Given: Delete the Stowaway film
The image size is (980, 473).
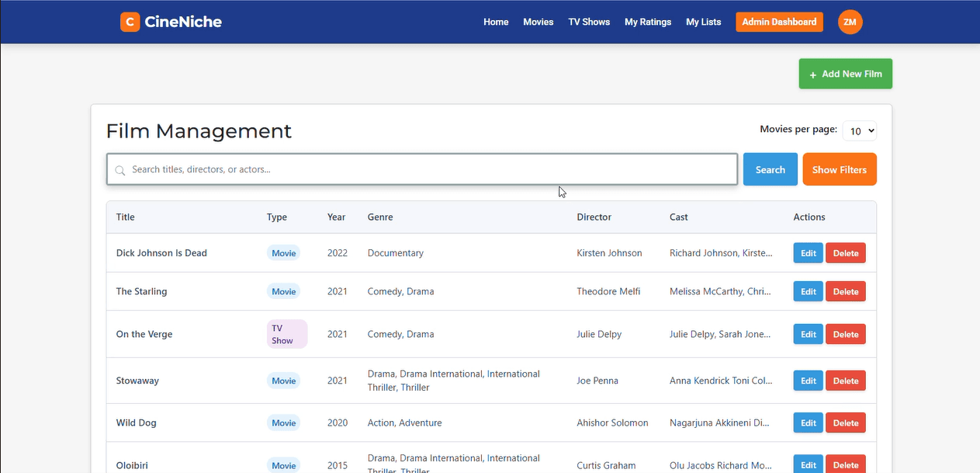Looking at the screenshot, I should point(846,381).
